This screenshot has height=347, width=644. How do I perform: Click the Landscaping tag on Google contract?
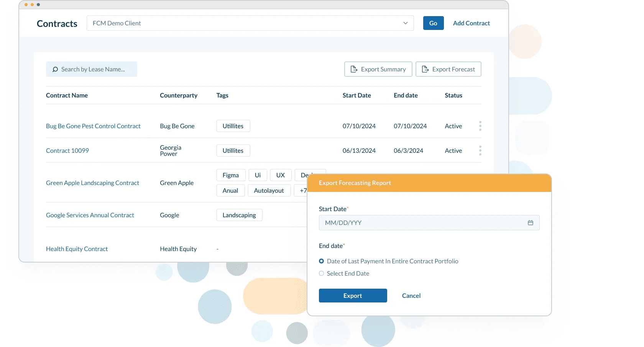click(239, 215)
